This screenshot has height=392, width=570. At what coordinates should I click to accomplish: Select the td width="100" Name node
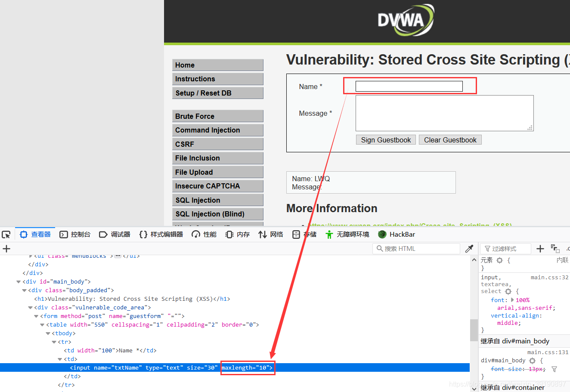[x=110, y=351]
